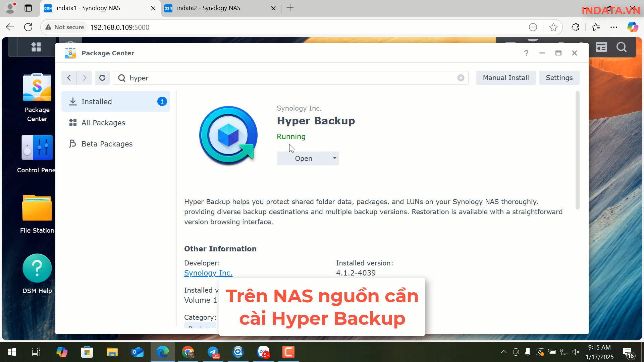
Task: Open DSM main menu grid icon
Action: point(36,47)
